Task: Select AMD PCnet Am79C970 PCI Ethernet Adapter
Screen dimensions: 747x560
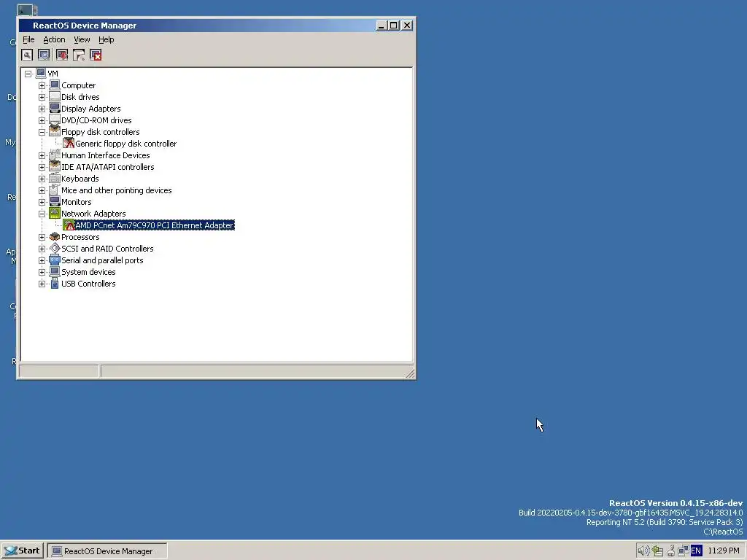Action: (155, 225)
